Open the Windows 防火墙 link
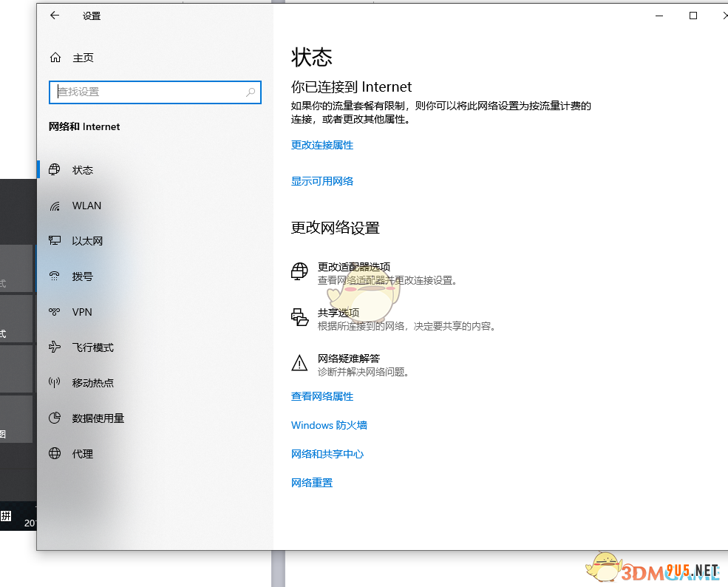 pos(329,425)
